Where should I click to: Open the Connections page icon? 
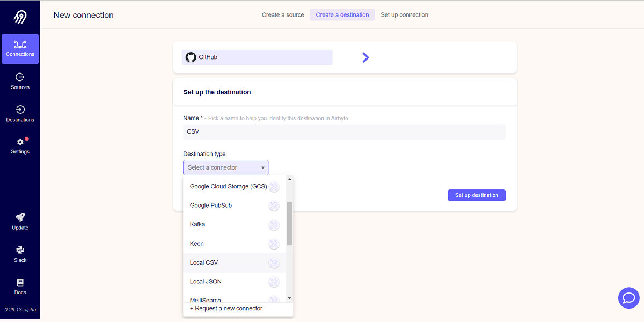tap(20, 44)
